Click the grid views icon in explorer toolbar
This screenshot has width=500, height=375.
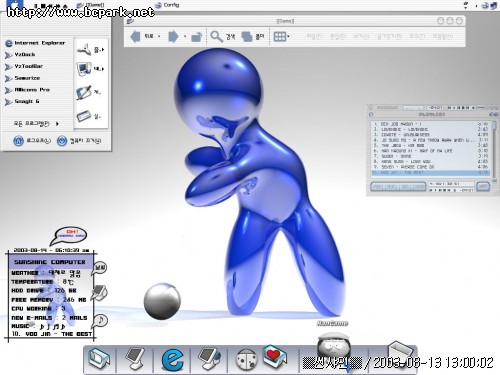[x=280, y=36]
